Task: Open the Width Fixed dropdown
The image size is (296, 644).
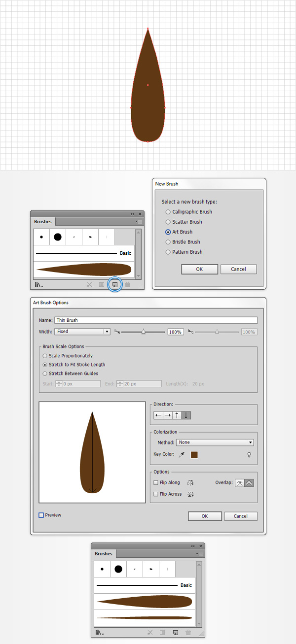Action: [x=82, y=332]
